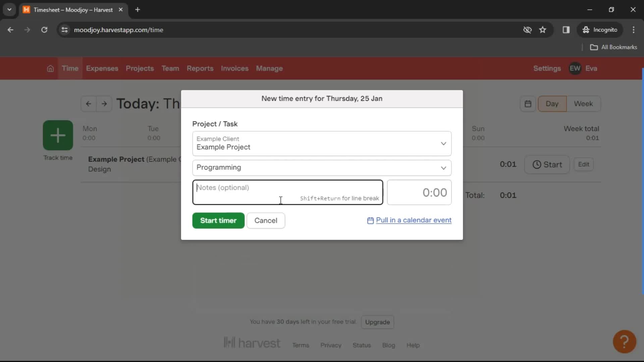644x362 pixels.
Task: Select the Day view button
Action: pos(552,104)
